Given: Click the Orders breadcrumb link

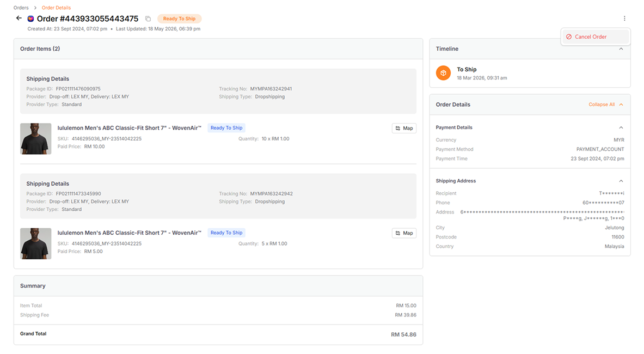Looking at the screenshot, I should point(21,8).
